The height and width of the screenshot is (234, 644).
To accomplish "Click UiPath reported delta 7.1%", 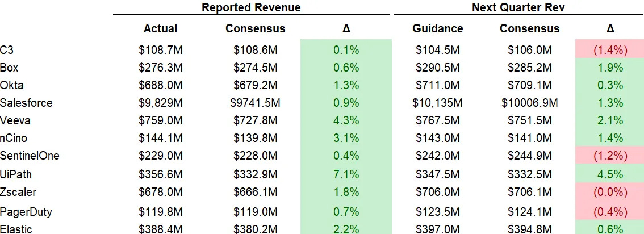I will 346,174.
